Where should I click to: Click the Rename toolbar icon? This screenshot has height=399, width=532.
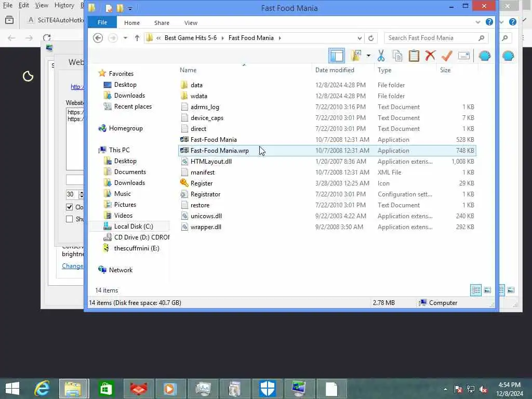point(464,56)
